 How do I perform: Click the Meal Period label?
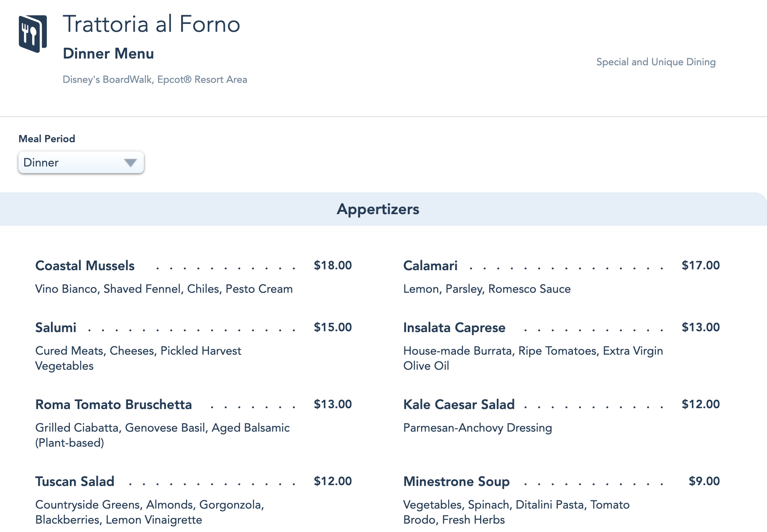[47, 139]
